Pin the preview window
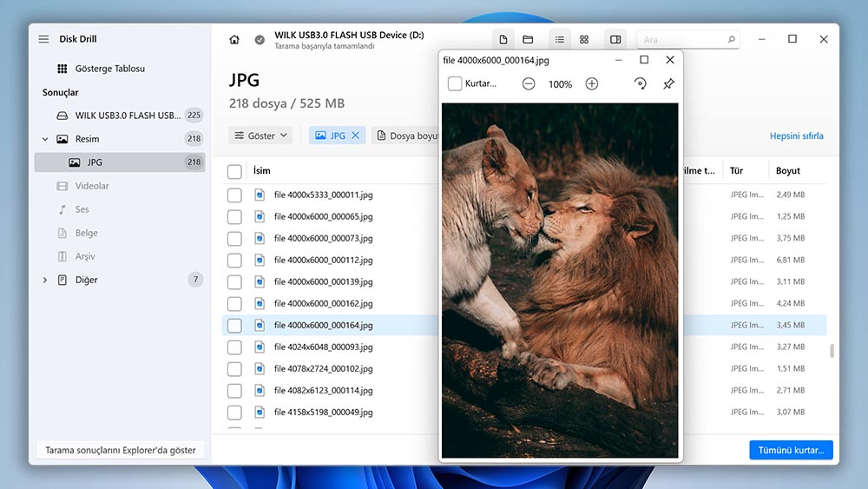 point(668,83)
